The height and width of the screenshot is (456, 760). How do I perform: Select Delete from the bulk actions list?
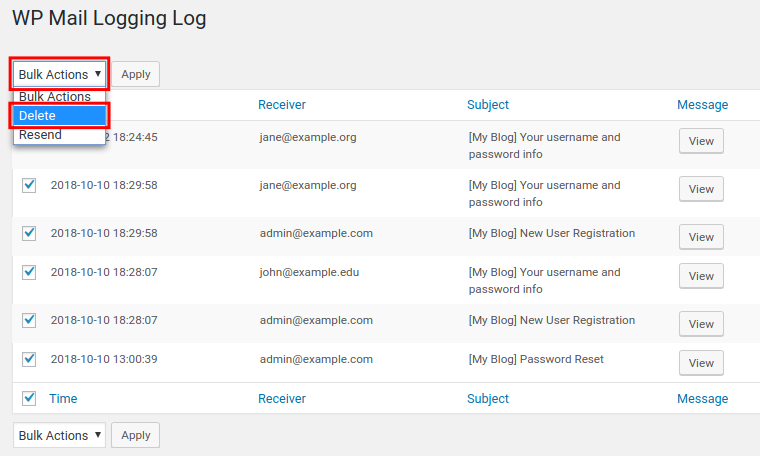59,116
